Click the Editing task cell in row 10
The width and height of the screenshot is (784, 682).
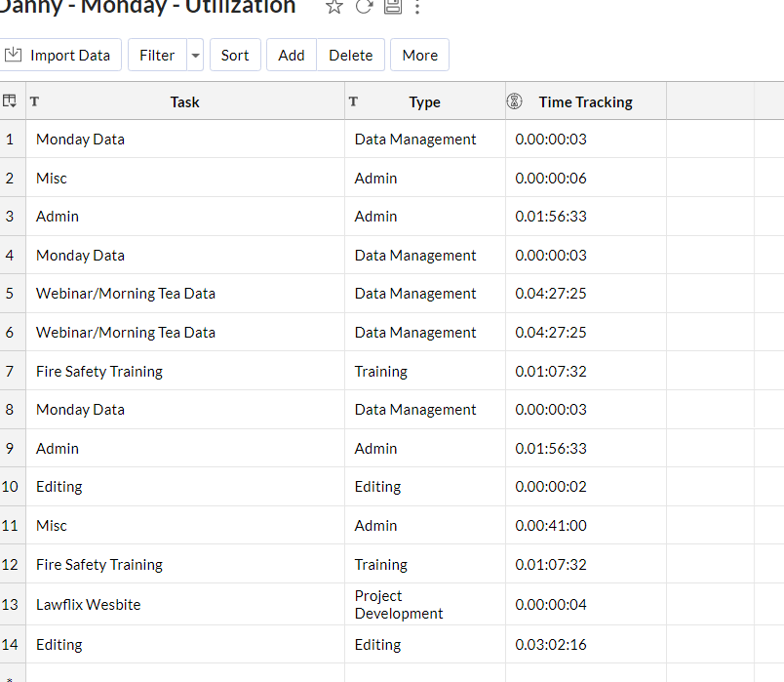click(x=185, y=486)
